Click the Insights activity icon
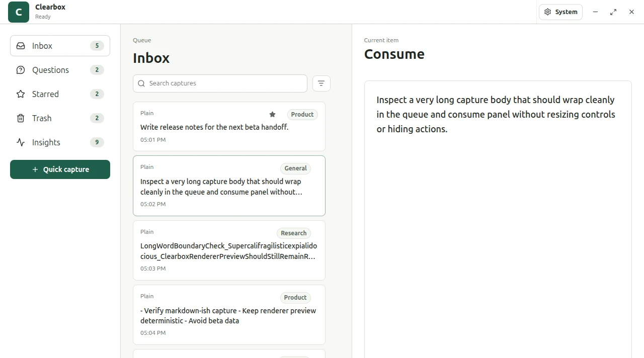The width and height of the screenshot is (644, 358). (x=21, y=142)
